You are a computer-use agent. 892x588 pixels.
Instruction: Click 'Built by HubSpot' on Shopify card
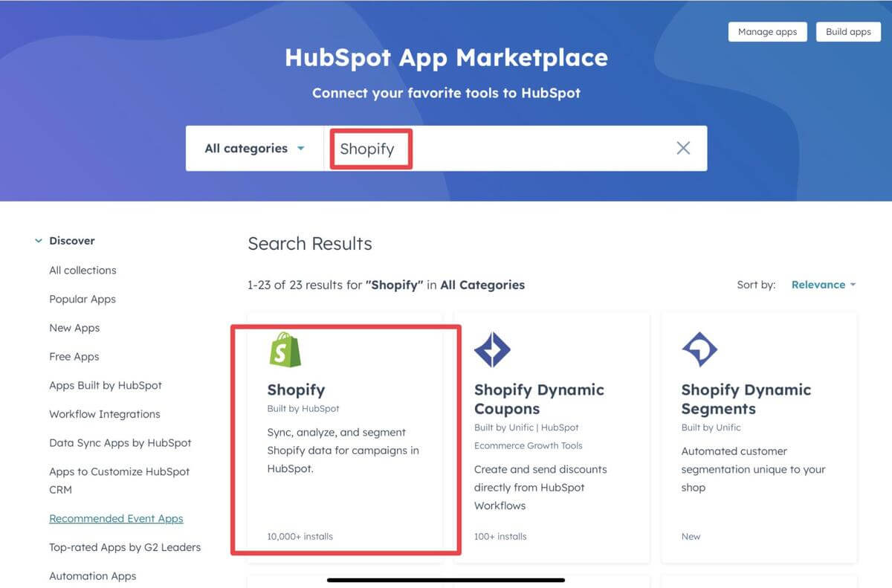[303, 409]
